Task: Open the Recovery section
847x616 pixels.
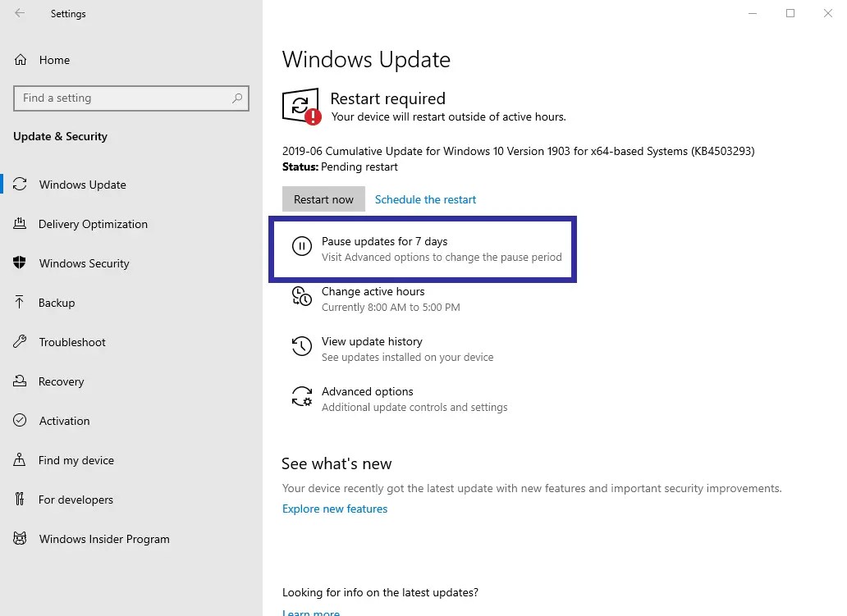Action: pos(61,381)
